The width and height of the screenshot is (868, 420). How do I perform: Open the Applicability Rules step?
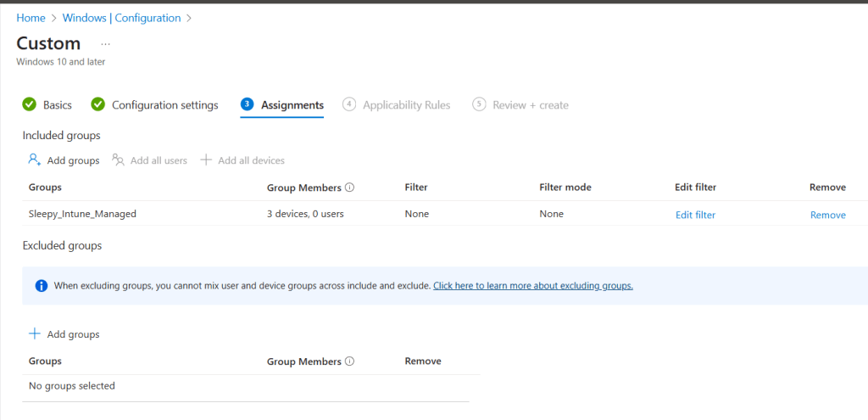(x=406, y=105)
